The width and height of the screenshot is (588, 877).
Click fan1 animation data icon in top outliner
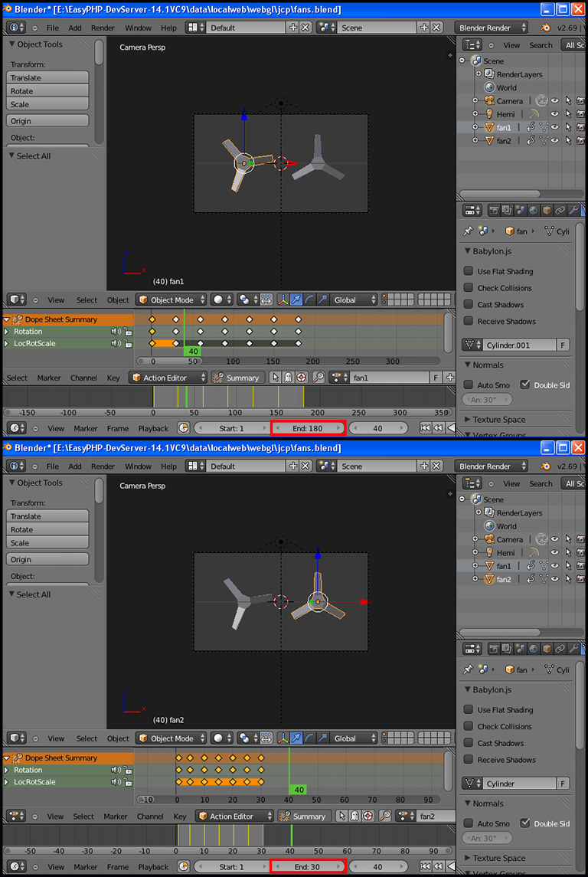(x=531, y=127)
